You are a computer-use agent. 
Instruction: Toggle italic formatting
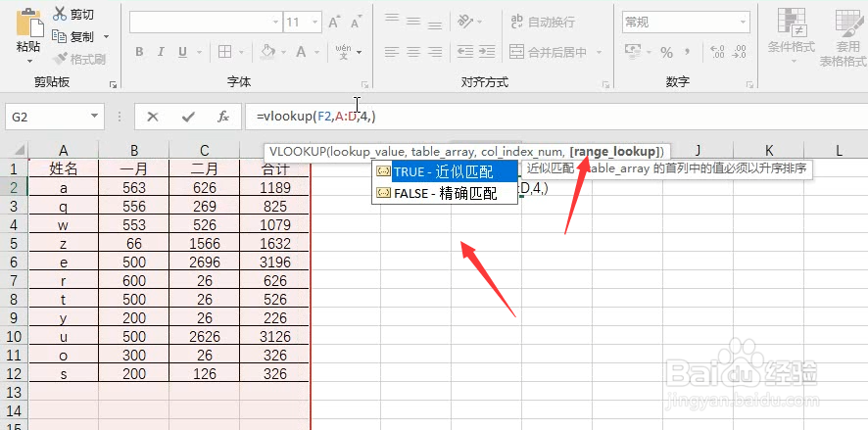pyautogui.click(x=161, y=52)
